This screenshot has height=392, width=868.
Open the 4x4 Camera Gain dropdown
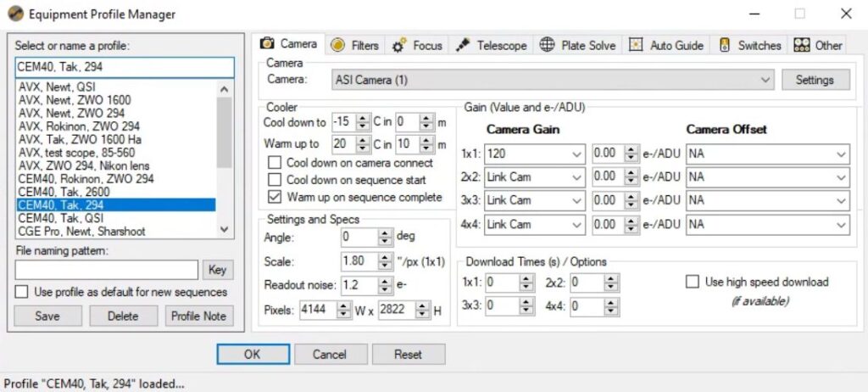(534, 225)
